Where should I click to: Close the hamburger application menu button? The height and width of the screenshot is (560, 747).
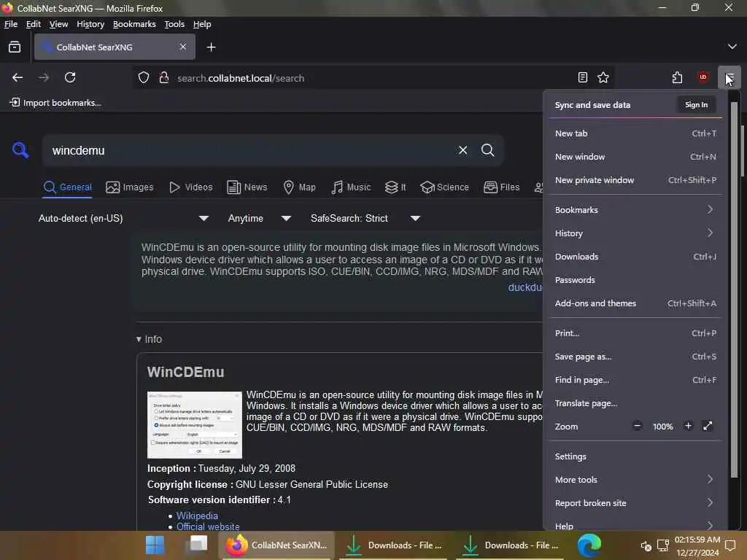pyautogui.click(x=729, y=77)
